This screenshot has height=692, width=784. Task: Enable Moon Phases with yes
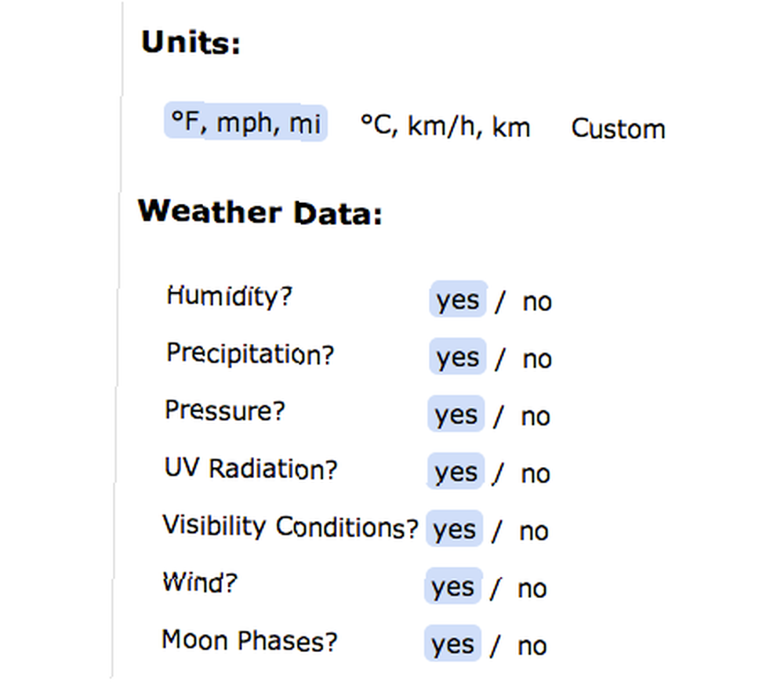coord(452,643)
